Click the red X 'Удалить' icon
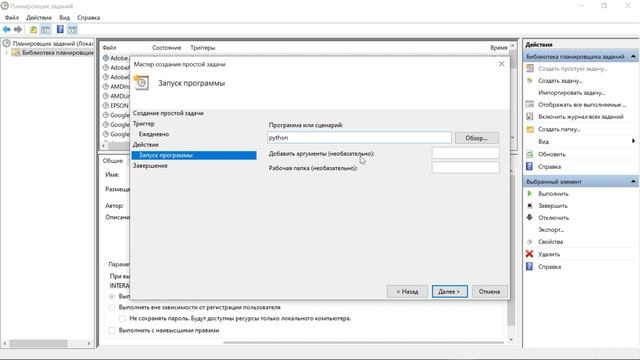This screenshot has height=360, width=640. [530, 254]
